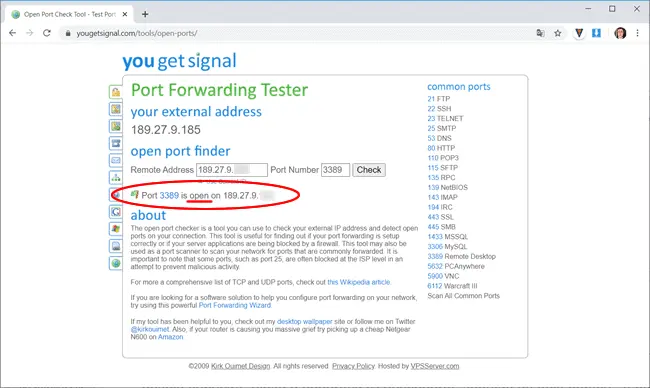Screen dimensions: 650x388
Task: Open the envelope email tool sidebar icon
Action: point(116,160)
